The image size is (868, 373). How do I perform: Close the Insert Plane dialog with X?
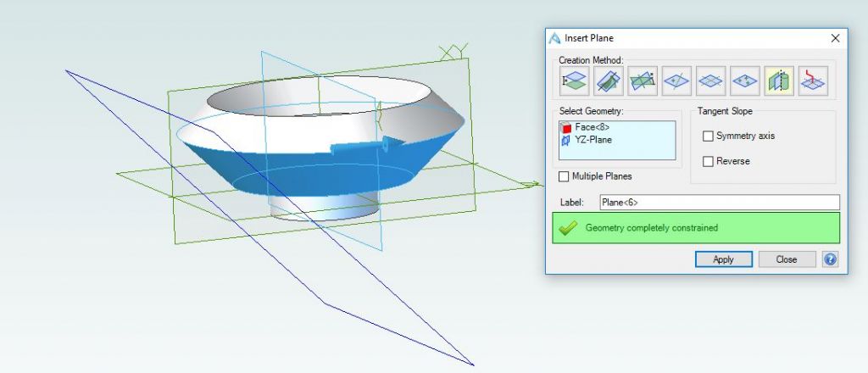835,38
